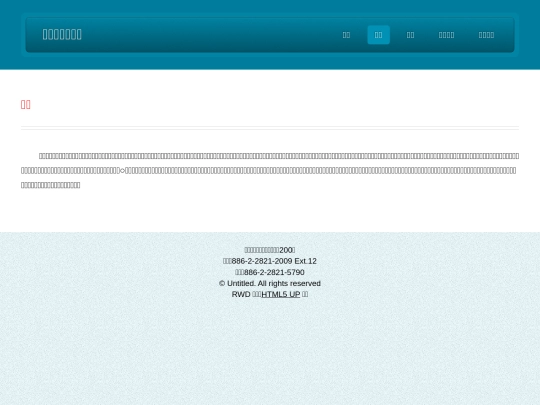Screen dimensions: 540x405
Task: Click the fax number 886-2-2821-5790
Action: pos(274,272)
